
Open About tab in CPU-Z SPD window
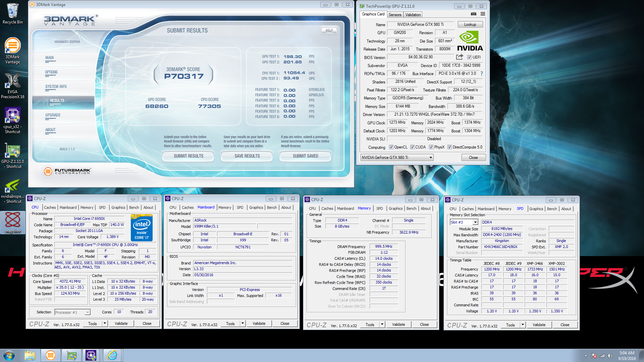tap(566, 209)
